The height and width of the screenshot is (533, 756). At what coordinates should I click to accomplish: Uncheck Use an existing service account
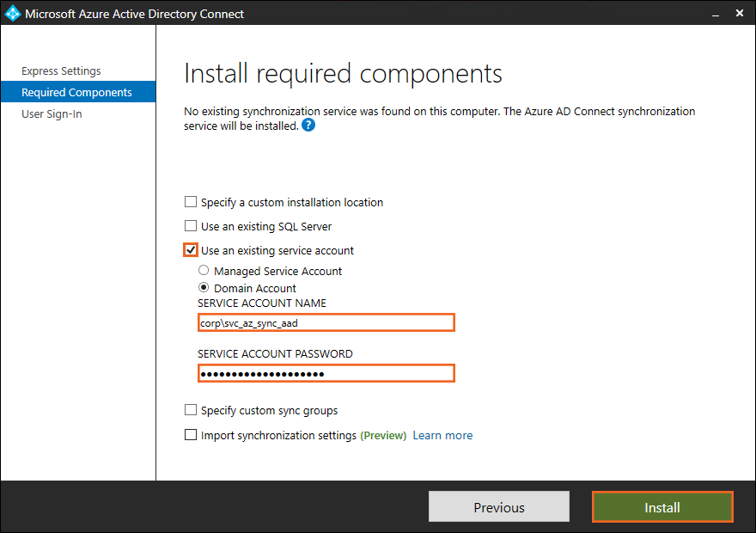point(191,250)
